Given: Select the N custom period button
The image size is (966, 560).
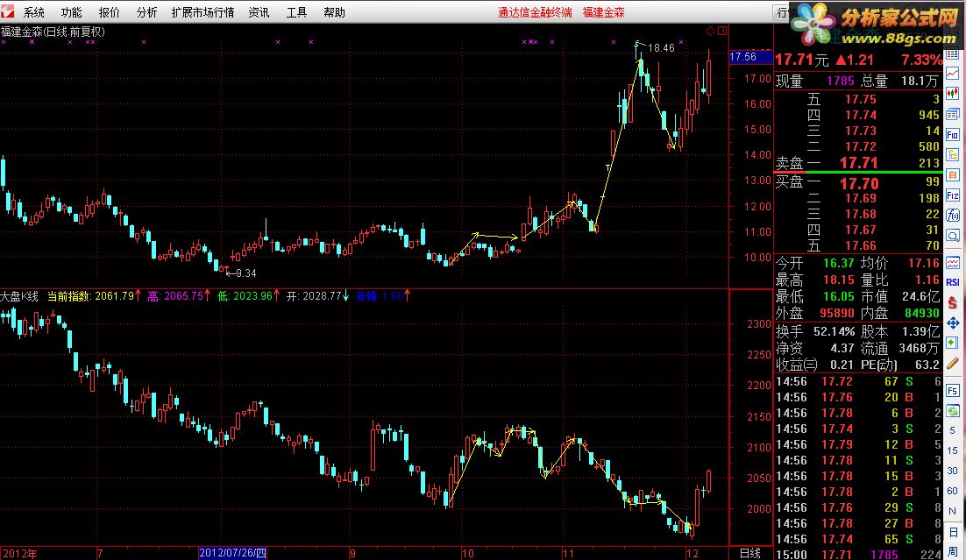Looking at the screenshot, I should pyautogui.click(x=953, y=511).
